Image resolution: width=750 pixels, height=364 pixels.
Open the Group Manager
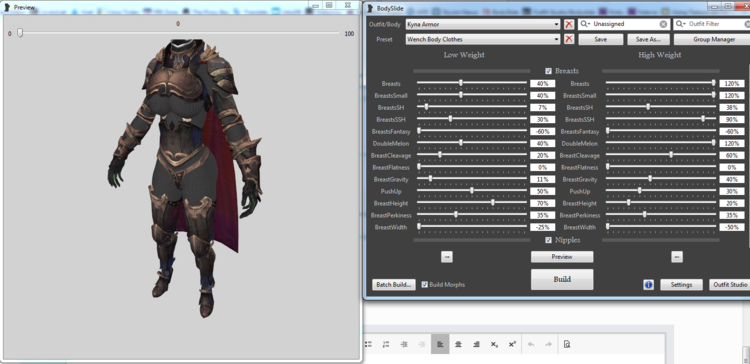point(712,39)
